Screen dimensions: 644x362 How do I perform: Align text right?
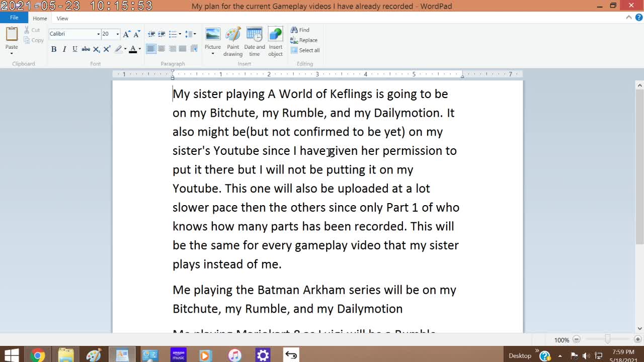172,49
